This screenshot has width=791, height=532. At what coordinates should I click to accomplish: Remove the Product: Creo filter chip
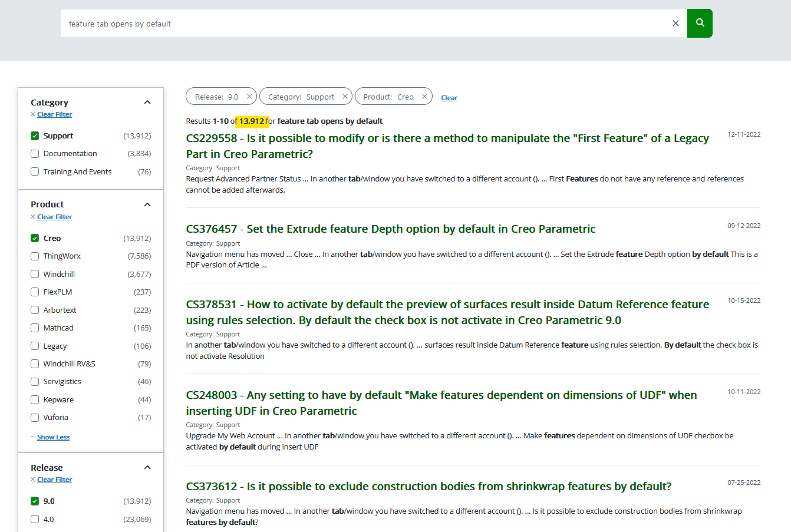(x=424, y=96)
